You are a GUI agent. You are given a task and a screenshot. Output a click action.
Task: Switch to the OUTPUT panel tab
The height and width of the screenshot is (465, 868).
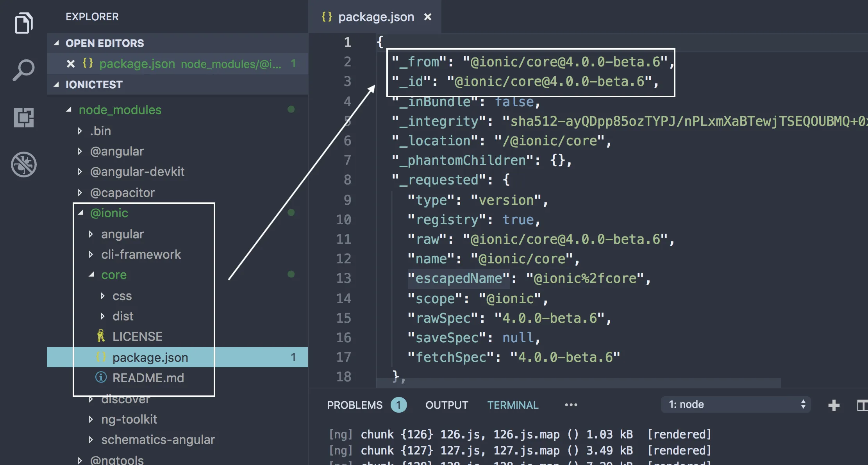[x=447, y=405]
